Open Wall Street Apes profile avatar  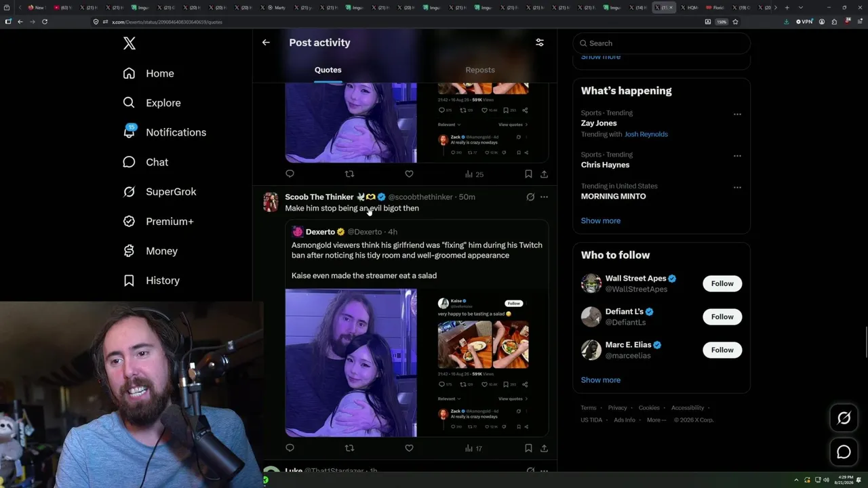591,283
